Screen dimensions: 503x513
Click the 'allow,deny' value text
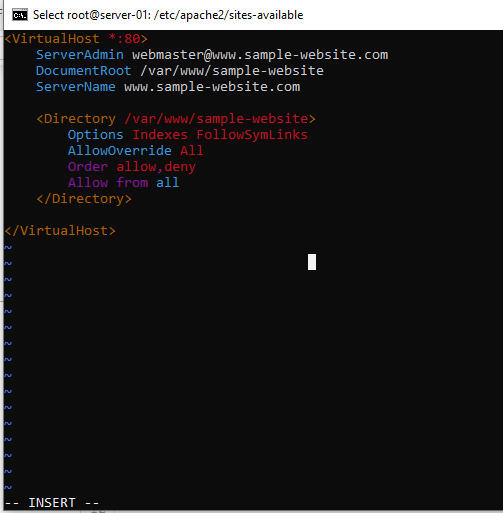pos(156,167)
